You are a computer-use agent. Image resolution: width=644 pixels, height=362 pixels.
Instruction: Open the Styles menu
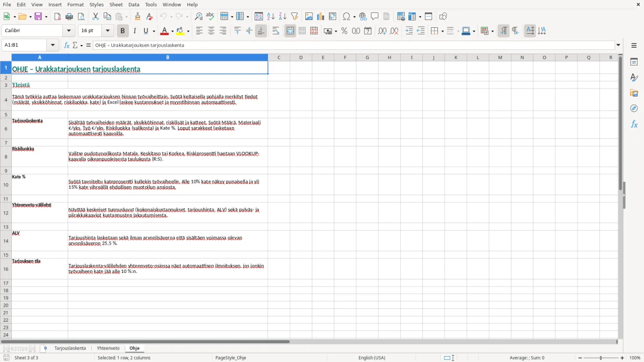tap(97, 4)
